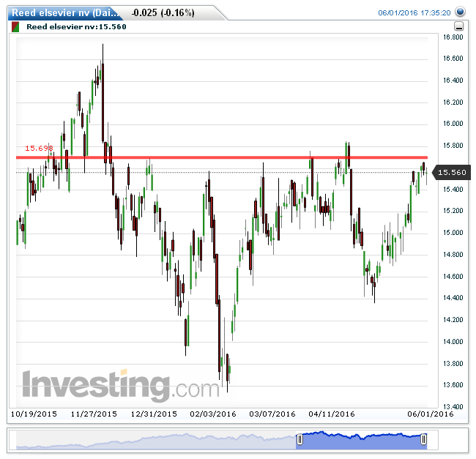
Task: Click the 03/07/2016 date axis label
Action: pyautogui.click(x=272, y=414)
